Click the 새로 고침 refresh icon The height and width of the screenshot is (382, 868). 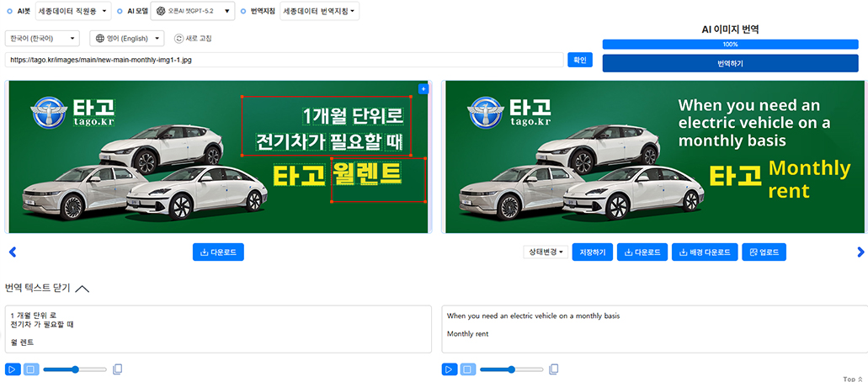(x=178, y=38)
